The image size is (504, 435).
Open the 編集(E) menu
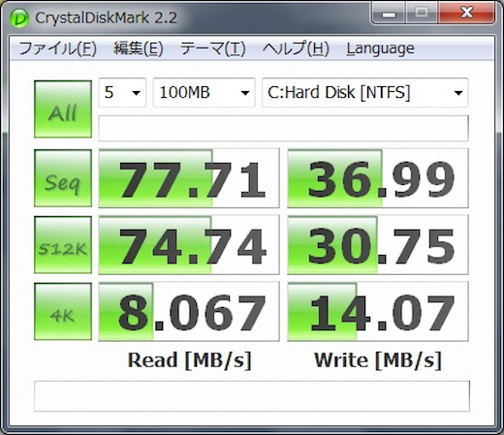coord(139,48)
